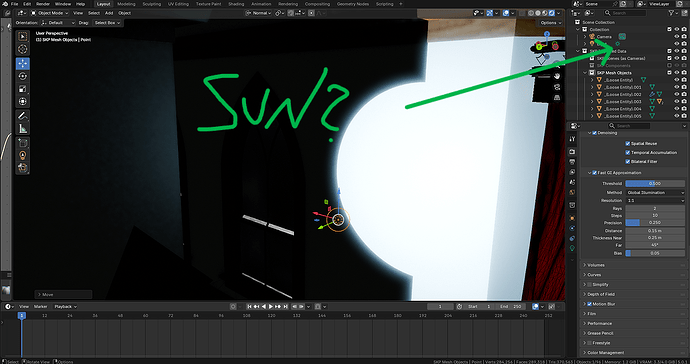Screen dimensions: 690x364
Task: Enable the Simplify checkbox
Action: click(589, 285)
